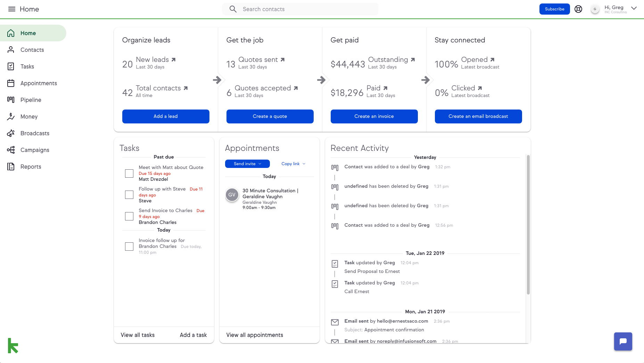644x363 pixels.
Task: Check off Invoice follow up task
Action: pyautogui.click(x=129, y=247)
